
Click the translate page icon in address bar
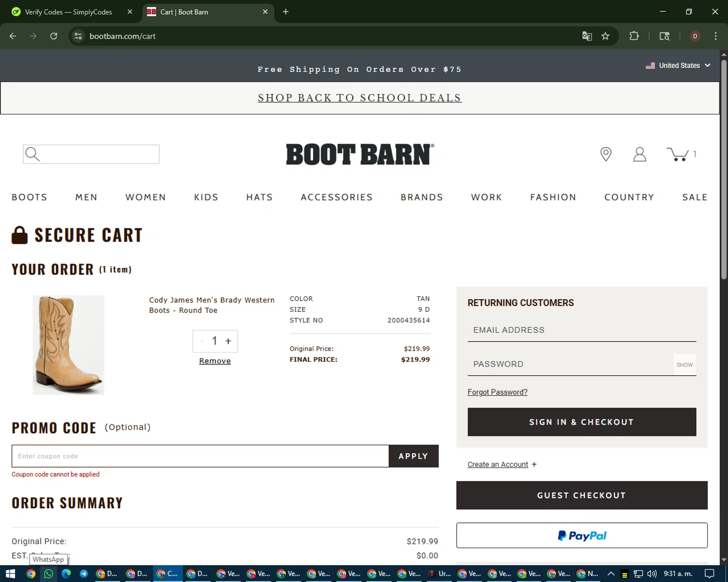(x=587, y=36)
